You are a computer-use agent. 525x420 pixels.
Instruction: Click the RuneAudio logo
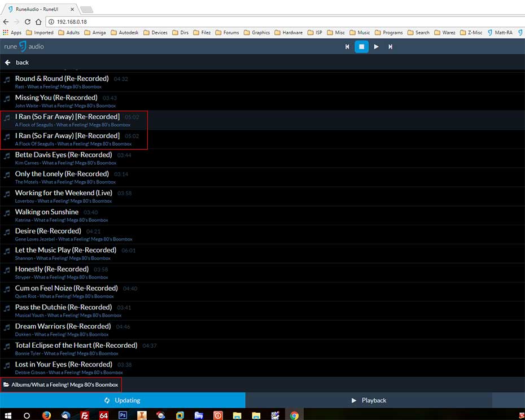[x=24, y=46]
